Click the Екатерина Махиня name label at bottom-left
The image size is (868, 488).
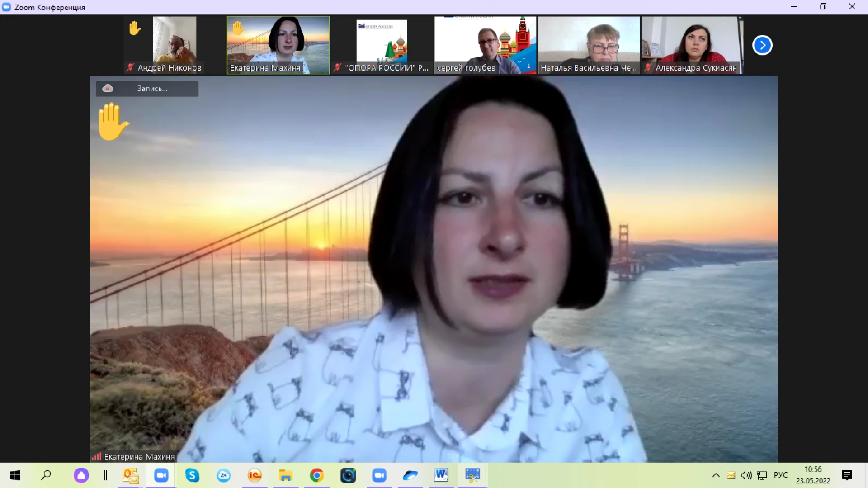[x=139, y=456]
